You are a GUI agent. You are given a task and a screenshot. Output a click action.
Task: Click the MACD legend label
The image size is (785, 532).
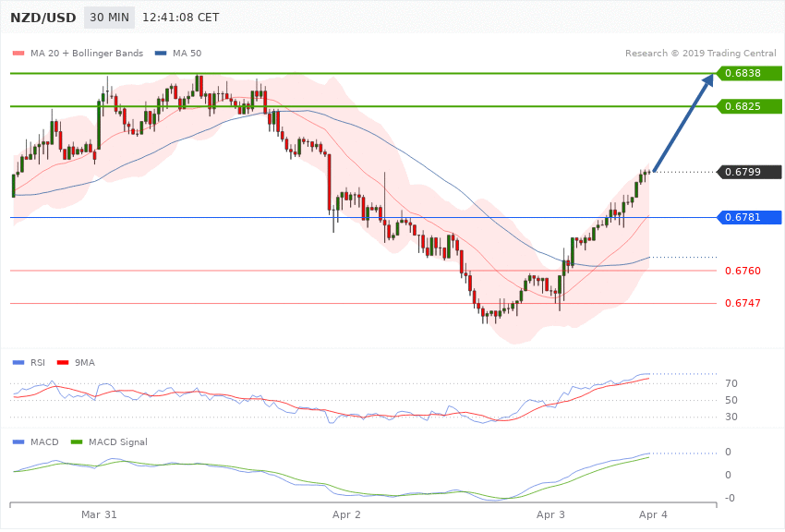[x=44, y=441]
